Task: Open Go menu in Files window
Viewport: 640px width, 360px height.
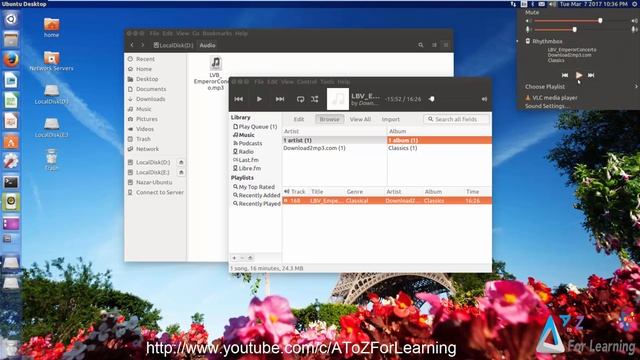Action: tap(196, 33)
